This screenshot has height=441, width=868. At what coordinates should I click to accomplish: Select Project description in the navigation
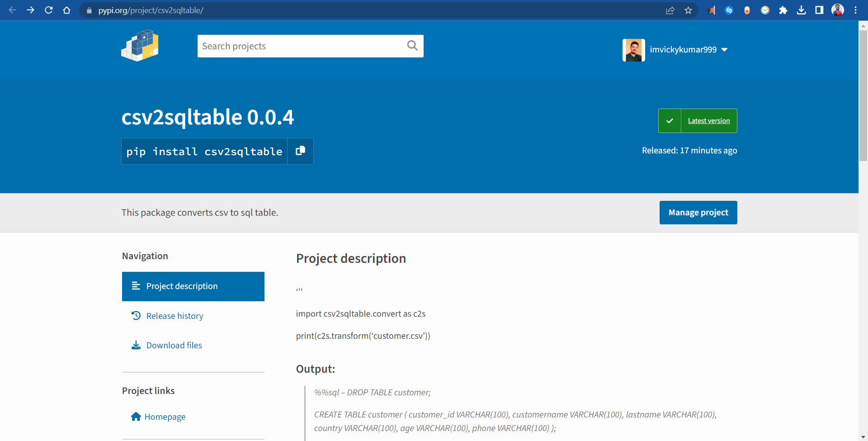pyautogui.click(x=181, y=286)
